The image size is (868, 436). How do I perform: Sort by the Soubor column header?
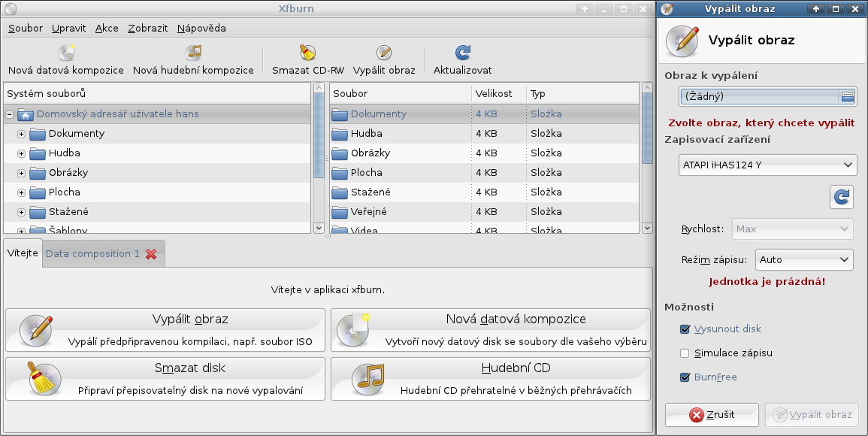pyautogui.click(x=401, y=94)
